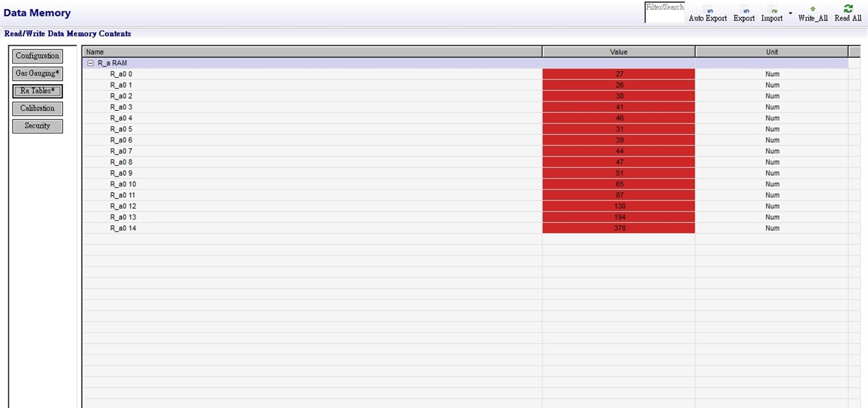Collapse the R_a RAM group
The image size is (868, 408).
[90, 63]
